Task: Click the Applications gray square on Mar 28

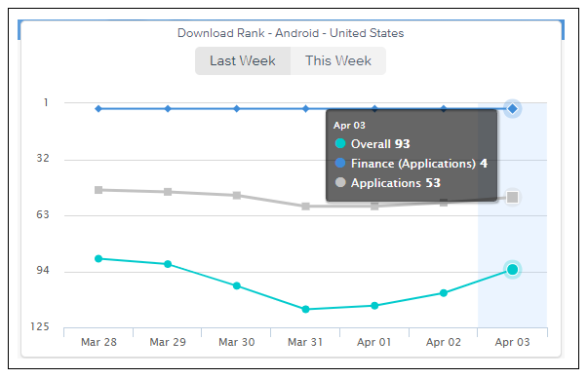Action: pyautogui.click(x=98, y=190)
